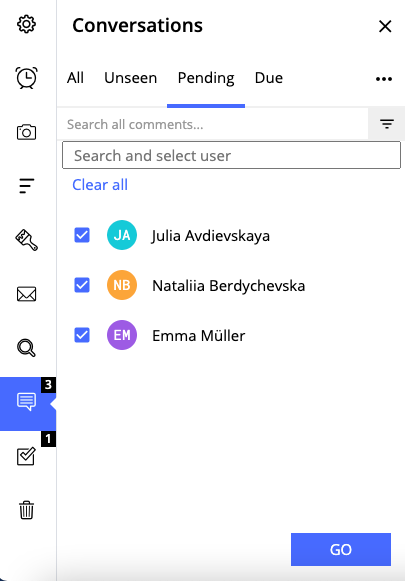Focus the Search and select user field

[231, 155]
